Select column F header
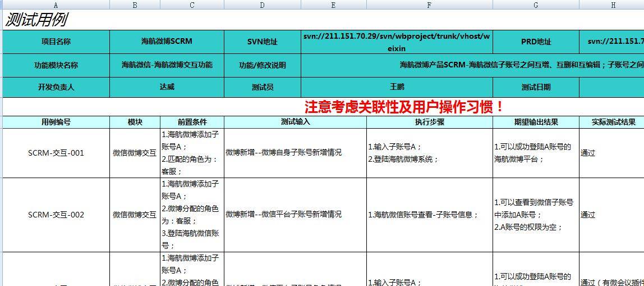This screenshot has width=644, height=286. coord(430,4)
